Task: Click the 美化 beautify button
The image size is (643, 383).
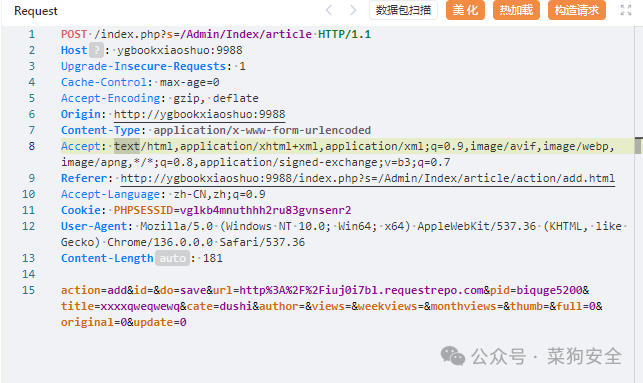Action: 465,10
